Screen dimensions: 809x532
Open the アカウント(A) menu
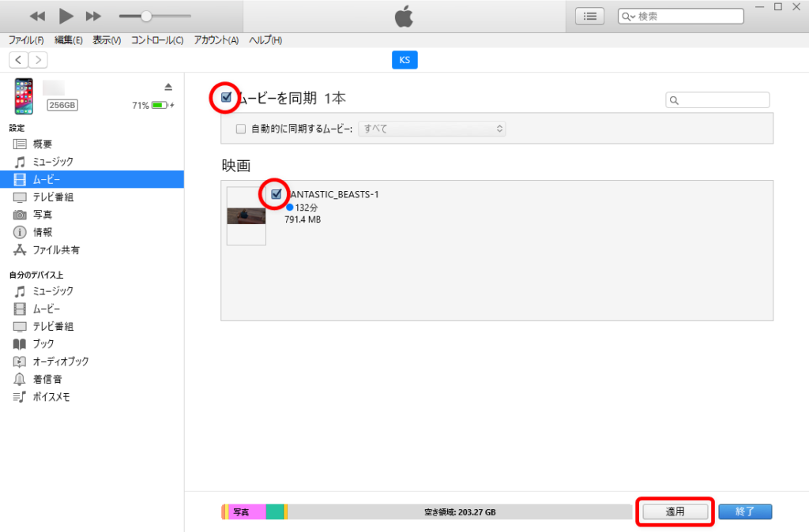pos(216,40)
